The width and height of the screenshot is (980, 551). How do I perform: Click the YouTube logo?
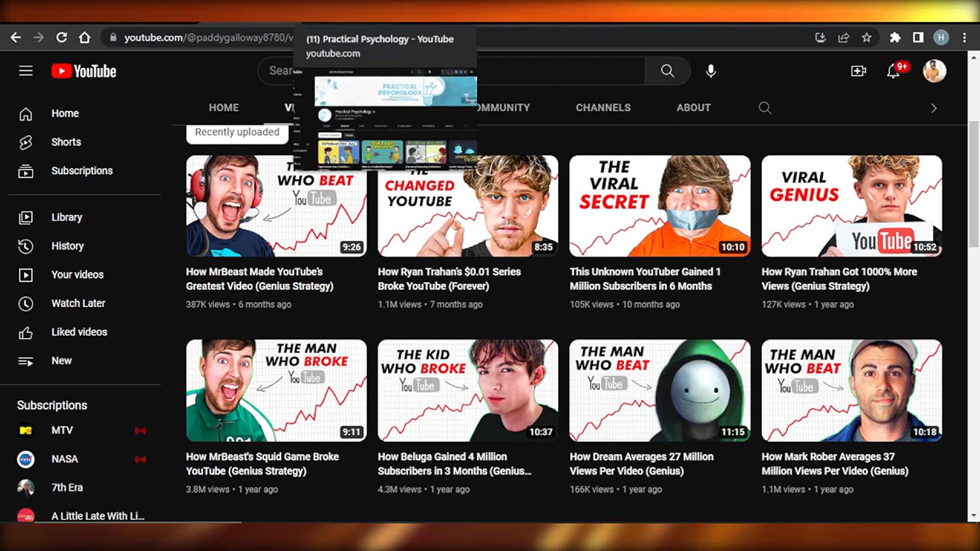tap(84, 71)
